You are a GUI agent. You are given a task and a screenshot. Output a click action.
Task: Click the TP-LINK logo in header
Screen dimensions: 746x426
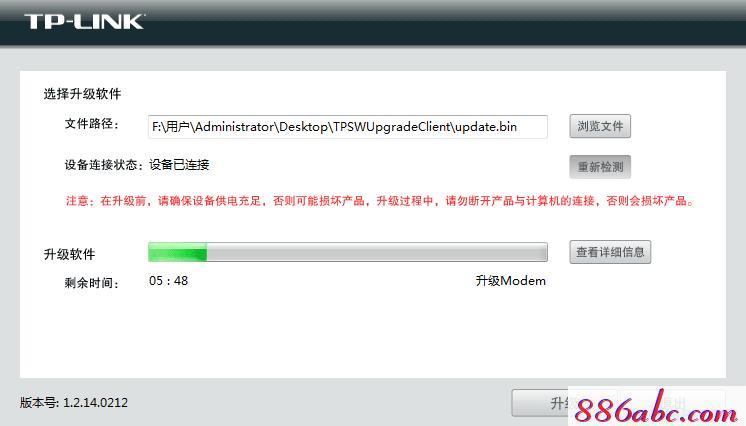(x=84, y=21)
